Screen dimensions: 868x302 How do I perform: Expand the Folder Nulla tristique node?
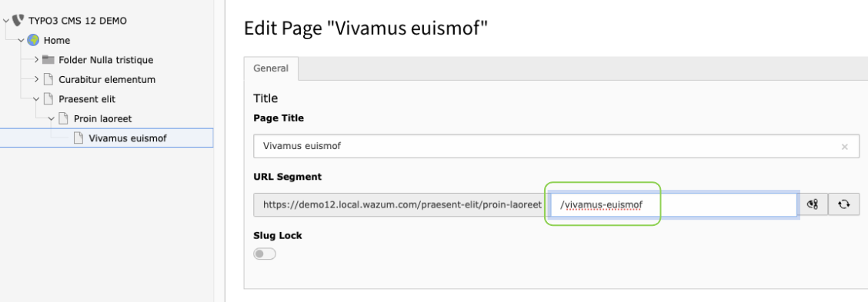(36, 60)
